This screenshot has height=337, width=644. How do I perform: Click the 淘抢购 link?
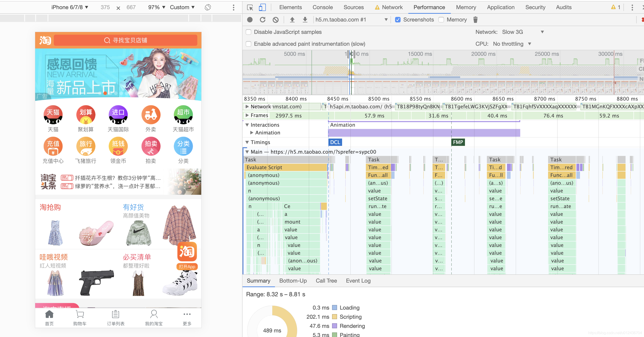50,207
